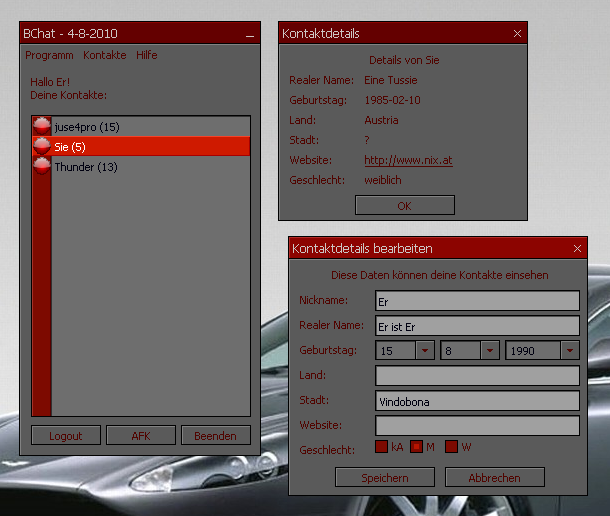Visit the http://www.nix.at website link
This screenshot has height=516, width=610.
(408, 160)
